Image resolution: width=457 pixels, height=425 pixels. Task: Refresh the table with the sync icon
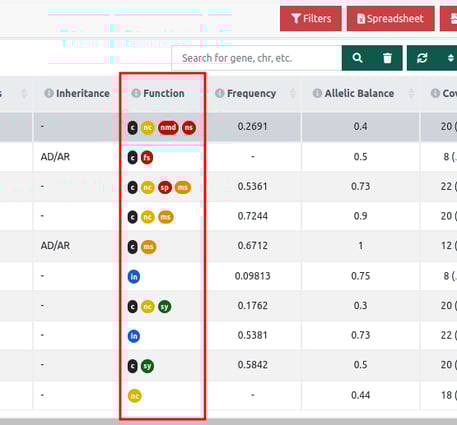[x=422, y=58]
